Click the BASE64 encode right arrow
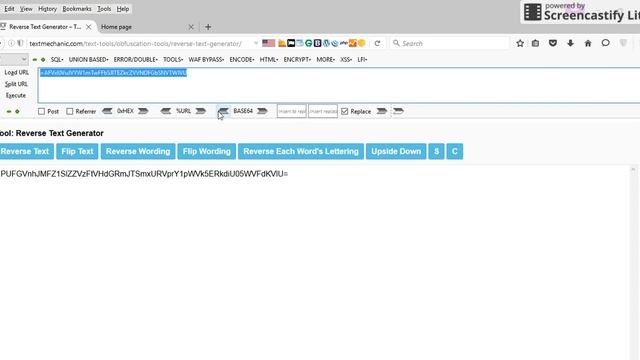This screenshot has height=360, width=640. pos(262,111)
